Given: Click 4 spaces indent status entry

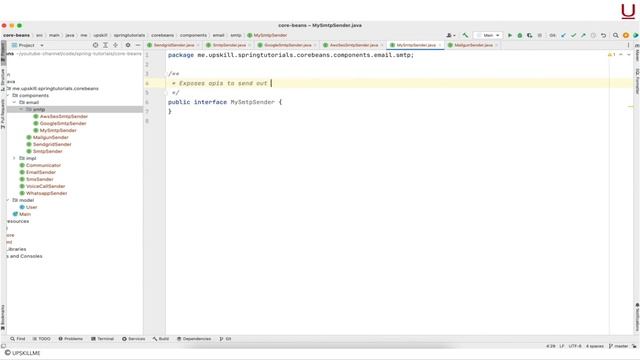Looking at the screenshot, I should [595, 346].
